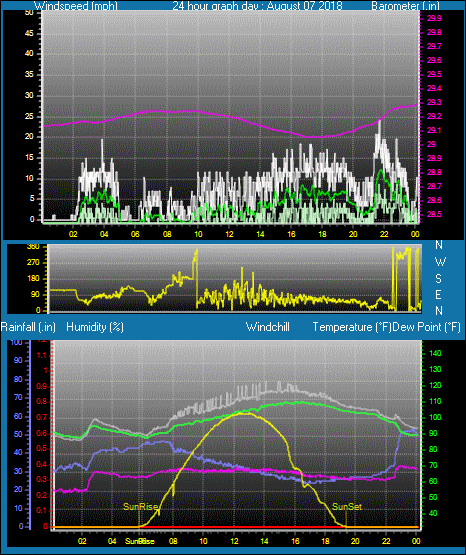
Task: Click the 1.1 value on red rainfall axis
Action: click(42, 355)
